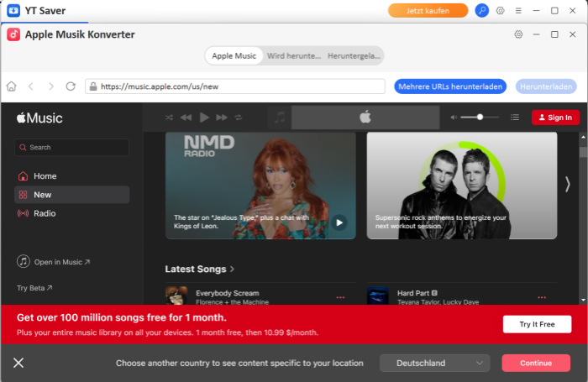Image resolution: width=588 pixels, height=382 pixels.
Task: Switch to the Apple Music tab
Action: (234, 56)
